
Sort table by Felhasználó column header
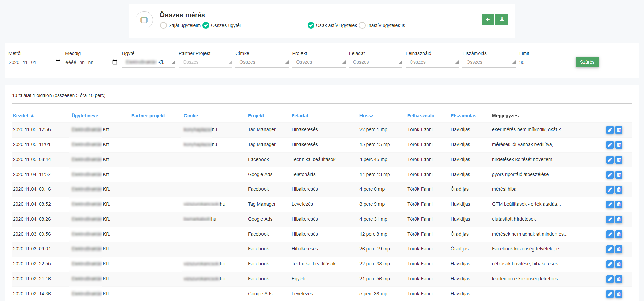421,116
